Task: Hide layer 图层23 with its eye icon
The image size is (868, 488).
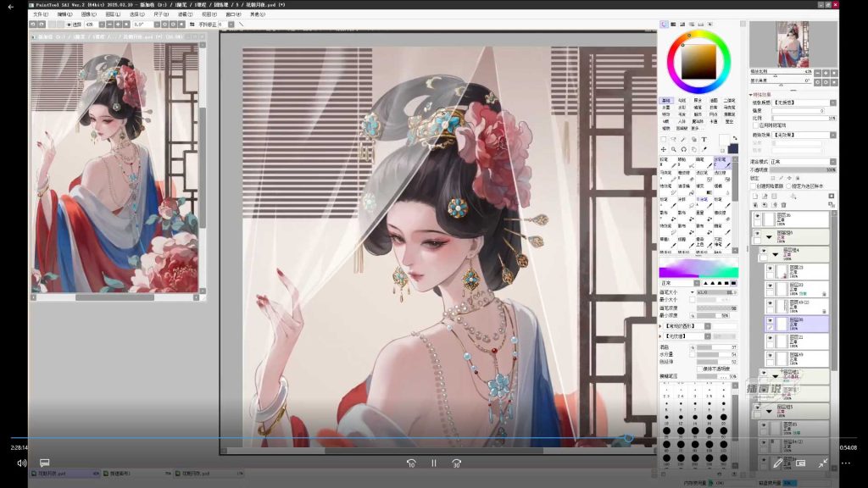Action: pos(770,269)
